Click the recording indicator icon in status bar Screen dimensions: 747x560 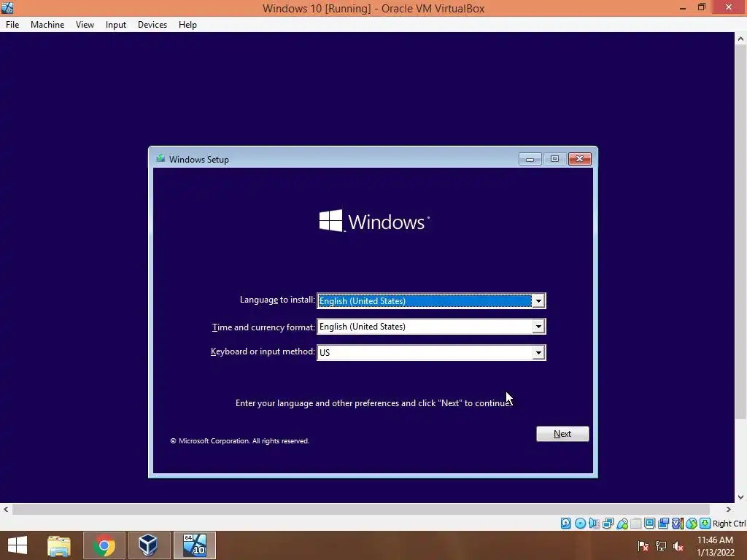tap(663, 524)
